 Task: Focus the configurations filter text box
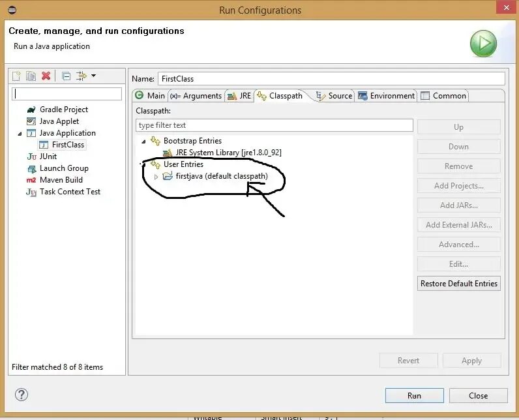coord(67,94)
